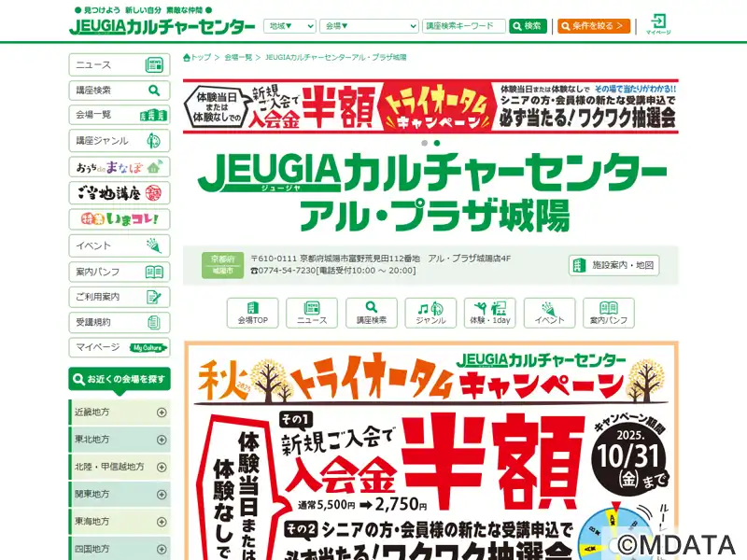The height and width of the screenshot is (560, 747).
Task: Open 案内パンフ in the sidebar
Action: click(120, 272)
